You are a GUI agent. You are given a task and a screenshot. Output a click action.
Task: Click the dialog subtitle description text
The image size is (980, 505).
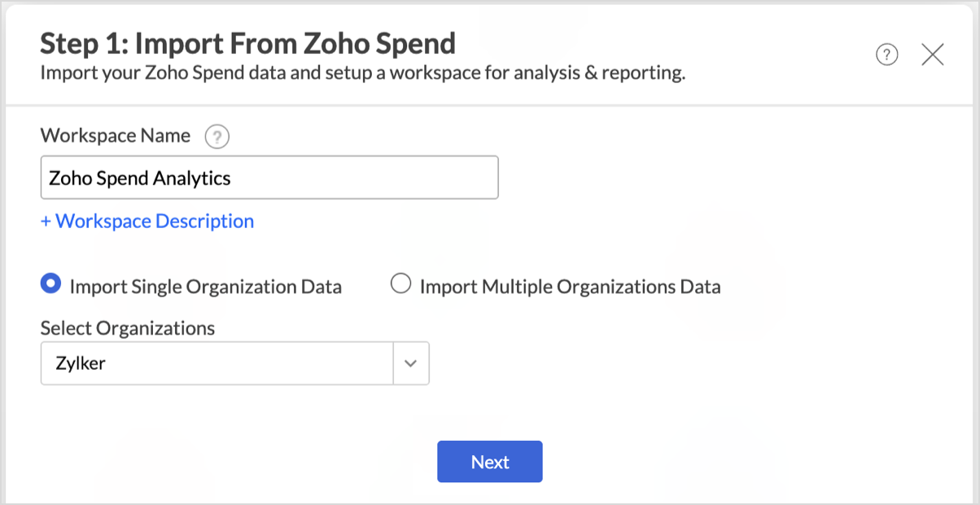pyautogui.click(x=363, y=73)
